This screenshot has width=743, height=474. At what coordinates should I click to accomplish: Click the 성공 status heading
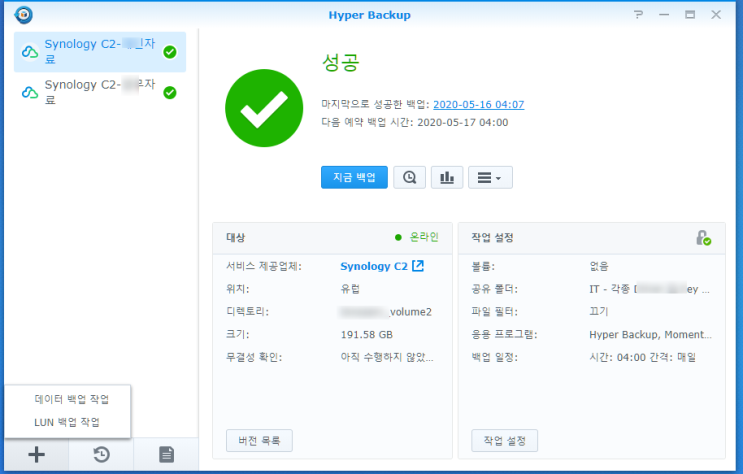[x=341, y=62]
